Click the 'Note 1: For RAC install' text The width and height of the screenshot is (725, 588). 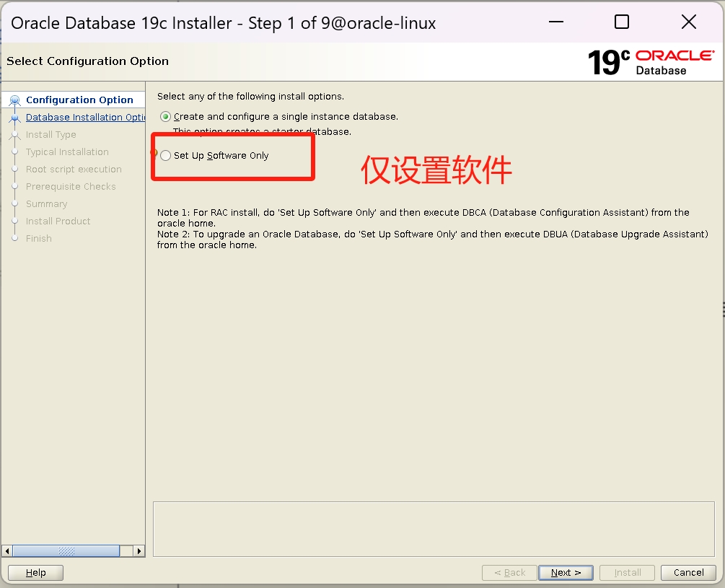pos(423,218)
